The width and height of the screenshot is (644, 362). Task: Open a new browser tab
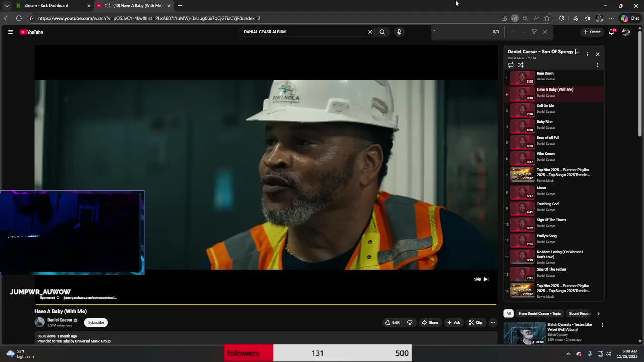(x=180, y=6)
